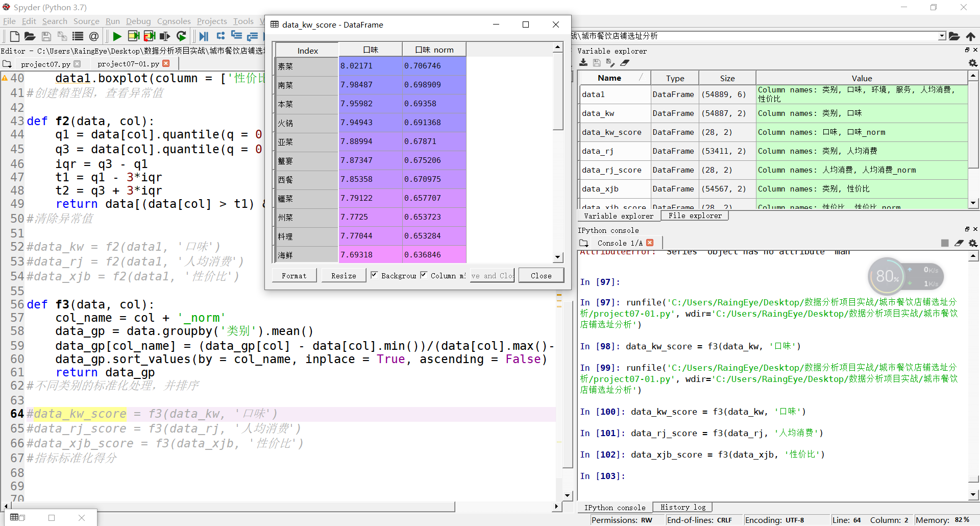Viewport: 980px width, 526px height.
Task: Click the Debug file toolbar icon
Action: point(204,36)
